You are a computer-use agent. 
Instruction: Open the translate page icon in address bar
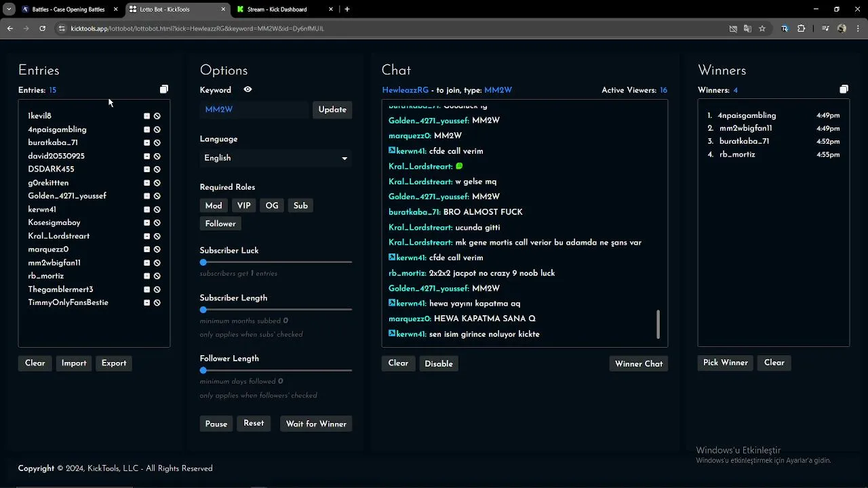[747, 28]
